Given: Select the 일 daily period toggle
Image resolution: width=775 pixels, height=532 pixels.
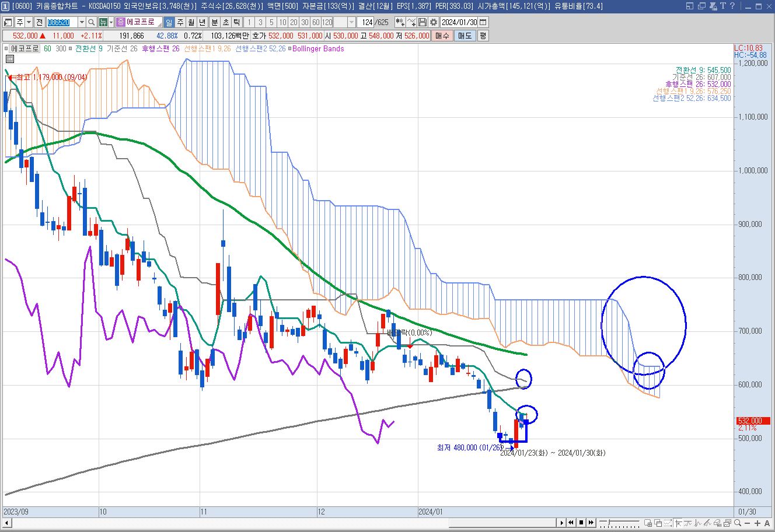Looking at the screenshot, I should [169, 22].
